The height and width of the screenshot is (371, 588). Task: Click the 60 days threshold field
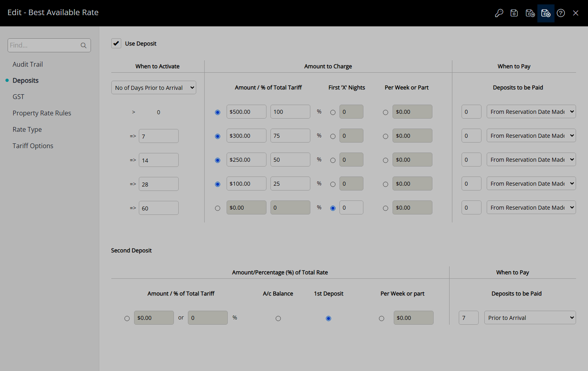click(159, 208)
